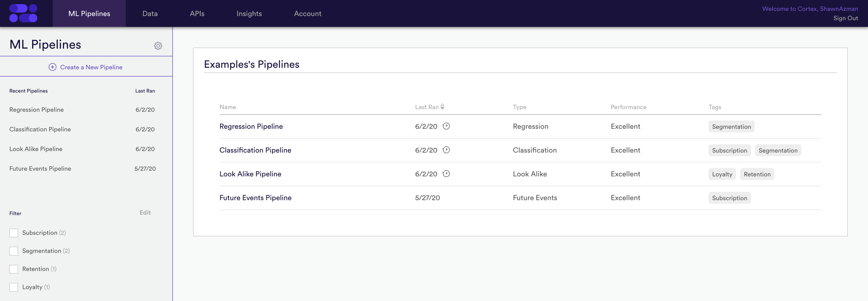Click the Loyalty tag on Look Alike row
This screenshot has width=868, height=301.
point(722,174)
